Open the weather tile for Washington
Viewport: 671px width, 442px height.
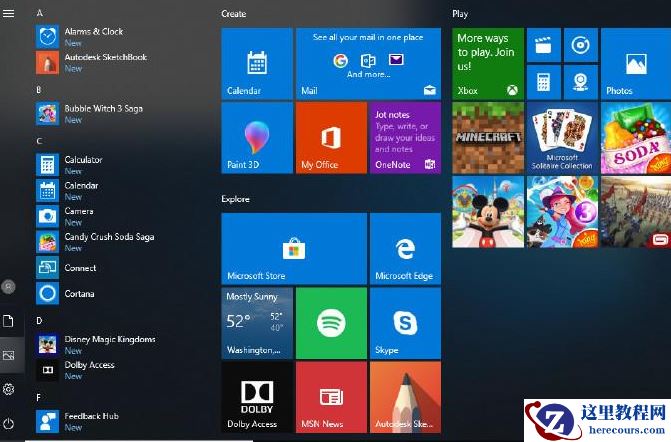[257, 323]
